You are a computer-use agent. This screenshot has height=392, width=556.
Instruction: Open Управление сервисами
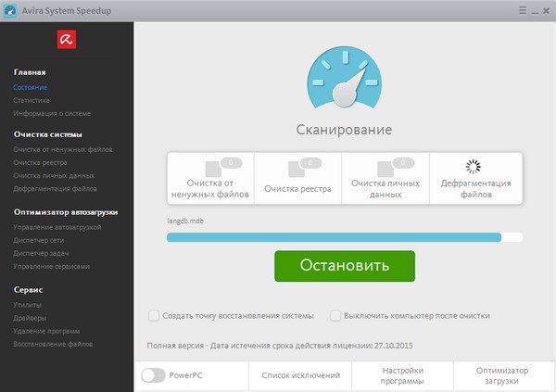pyautogui.click(x=51, y=266)
